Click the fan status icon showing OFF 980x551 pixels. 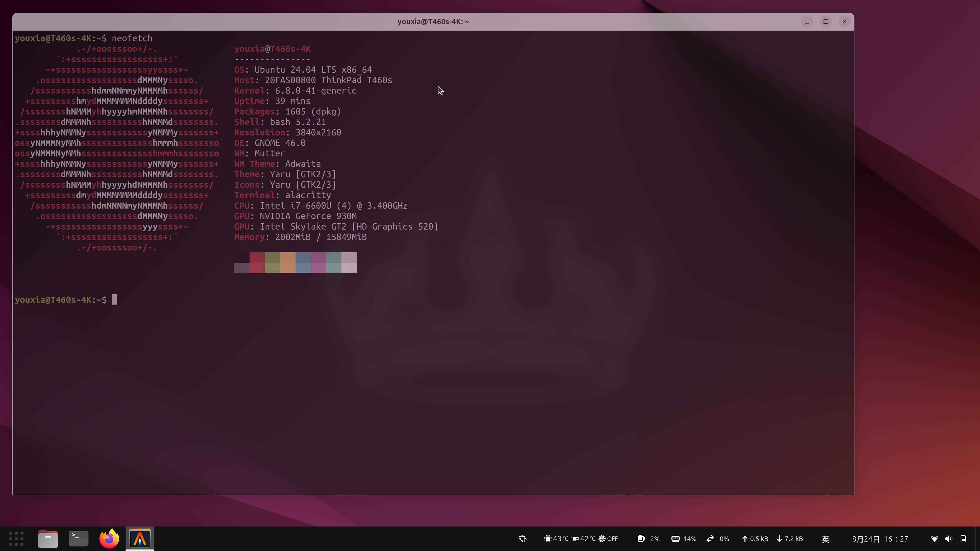click(602, 539)
